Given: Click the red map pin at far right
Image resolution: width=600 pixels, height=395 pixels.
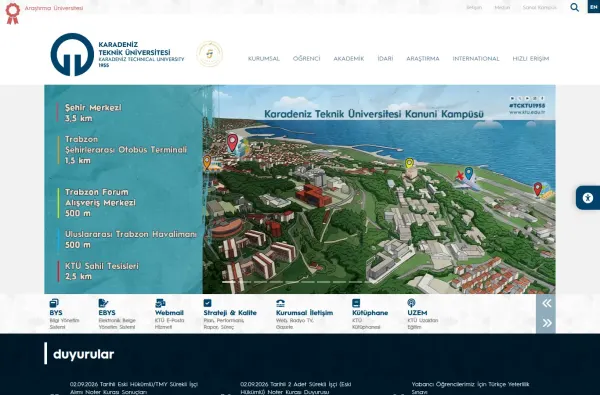Looking at the screenshot, I should pyautogui.click(x=538, y=189).
